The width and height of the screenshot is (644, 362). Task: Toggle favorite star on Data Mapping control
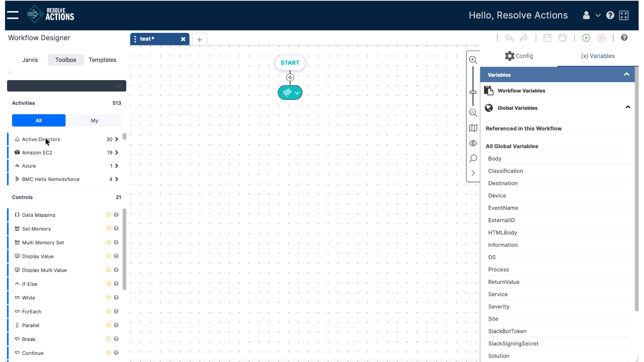point(108,214)
